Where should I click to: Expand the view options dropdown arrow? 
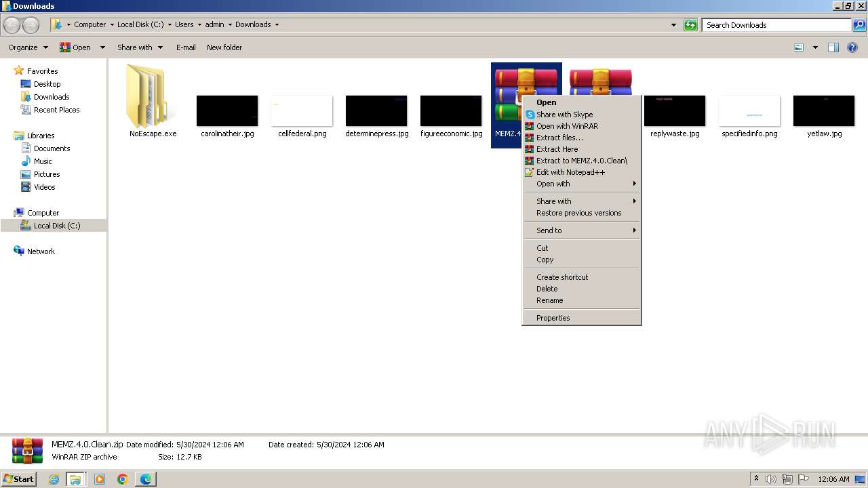pyautogui.click(x=815, y=47)
